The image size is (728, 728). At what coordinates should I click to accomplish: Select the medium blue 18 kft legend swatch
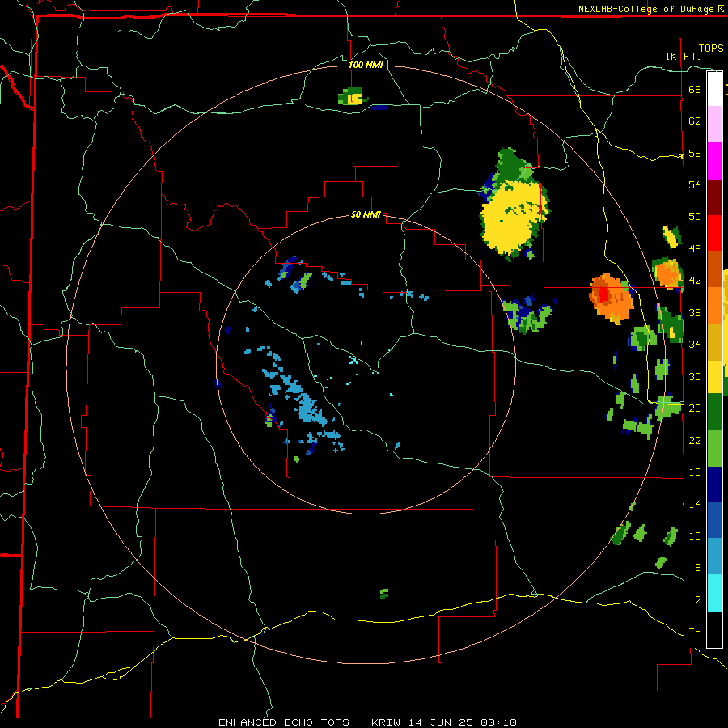click(714, 520)
